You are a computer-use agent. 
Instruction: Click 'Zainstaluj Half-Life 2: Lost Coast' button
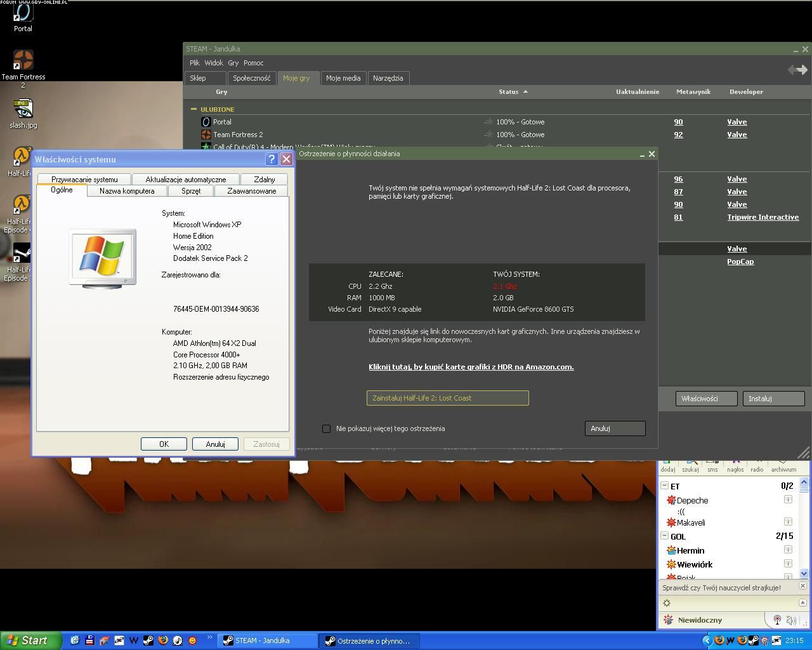pos(448,398)
